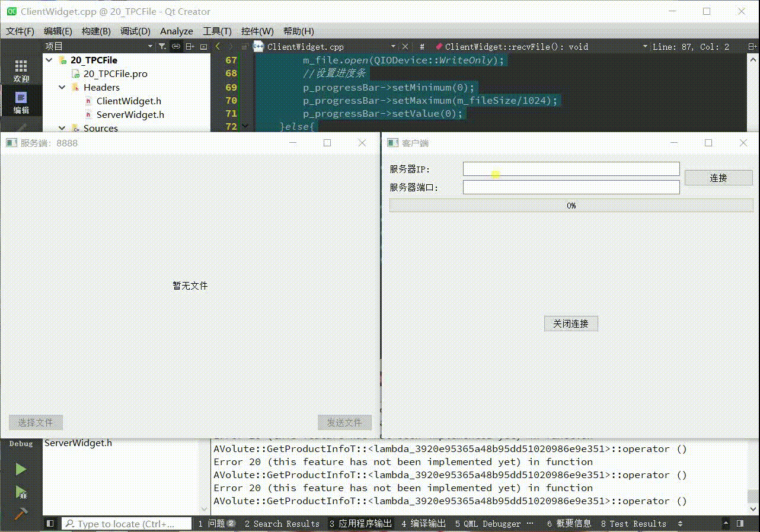The height and width of the screenshot is (532, 760).
Task: Run the project with green play button
Action: [21, 469]
